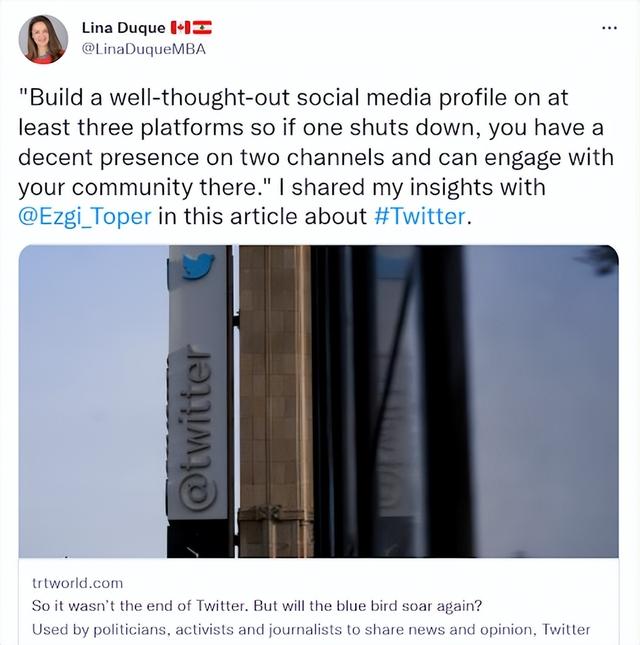Image resolution: width=640 pixels, height=645 pixels.
Task: Click the trtworld.com source domain
Action: pos(77,583)
